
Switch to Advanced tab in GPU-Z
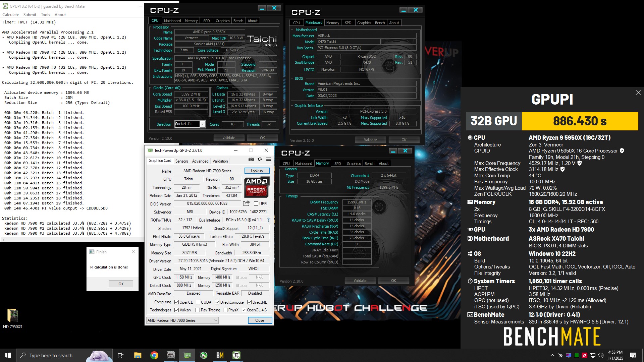(200, 161)
